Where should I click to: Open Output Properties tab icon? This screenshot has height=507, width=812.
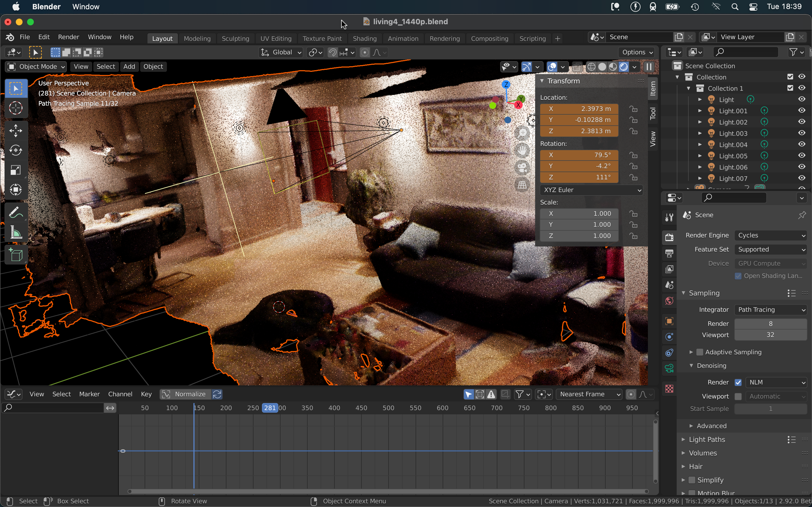(669, 253)
